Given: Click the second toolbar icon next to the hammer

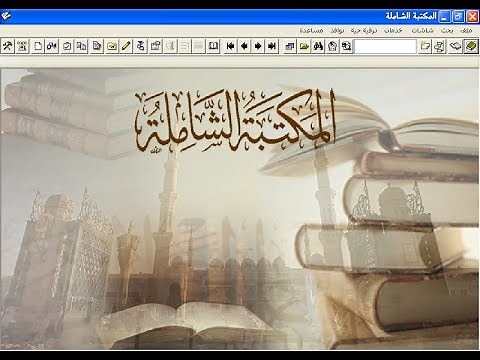Looking at the screenshot, I should (22, 46).
